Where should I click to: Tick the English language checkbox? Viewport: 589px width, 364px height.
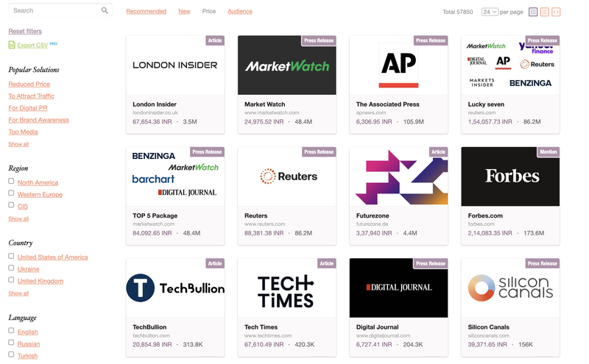[12, 331]
